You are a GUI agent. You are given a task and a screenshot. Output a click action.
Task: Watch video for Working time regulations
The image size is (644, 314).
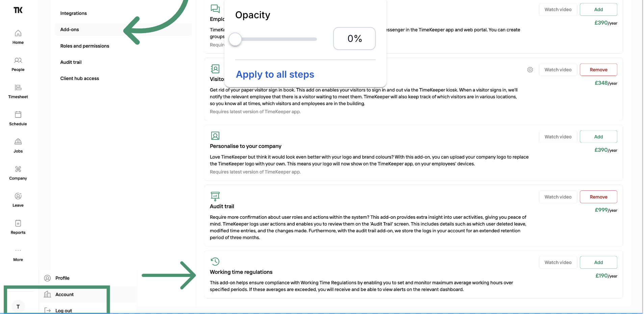(558, 262)
